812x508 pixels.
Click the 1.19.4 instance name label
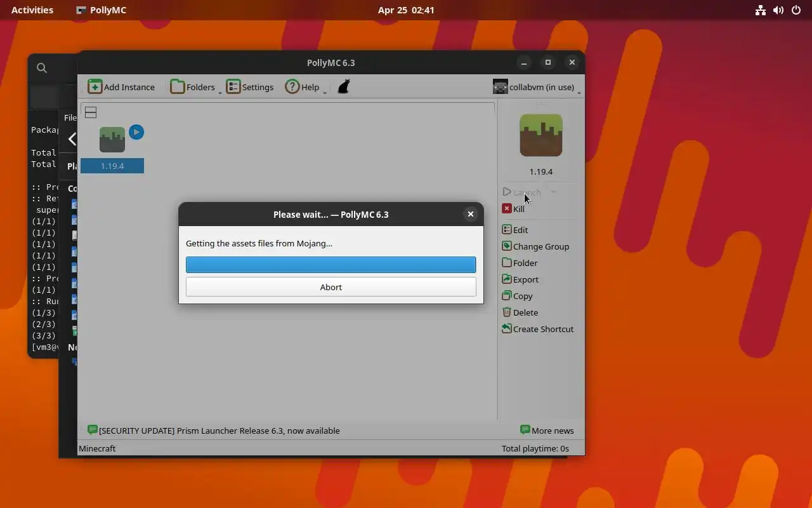tap(112, 166)
